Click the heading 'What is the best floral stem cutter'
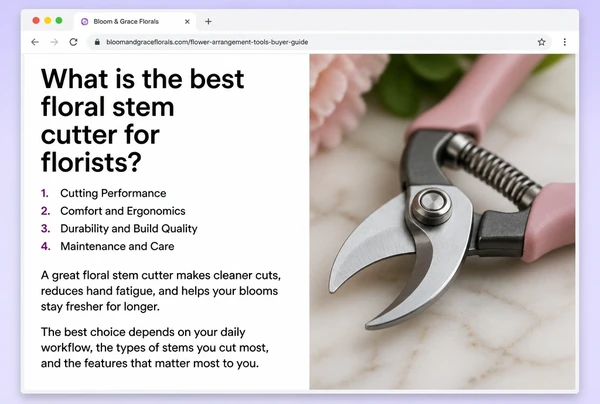The width and height of the screenshot is (600, 404). [x=142, y=121]
